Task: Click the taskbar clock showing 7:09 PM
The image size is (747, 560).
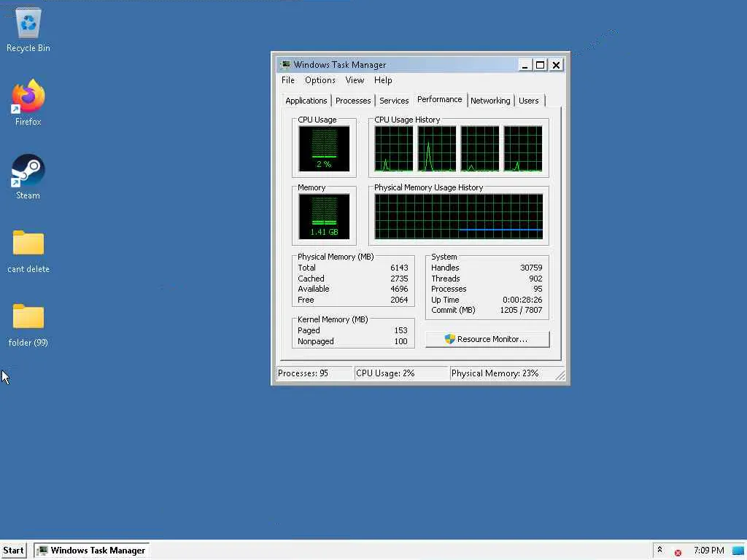Action: pyautogui.click(x=708, y=551)
